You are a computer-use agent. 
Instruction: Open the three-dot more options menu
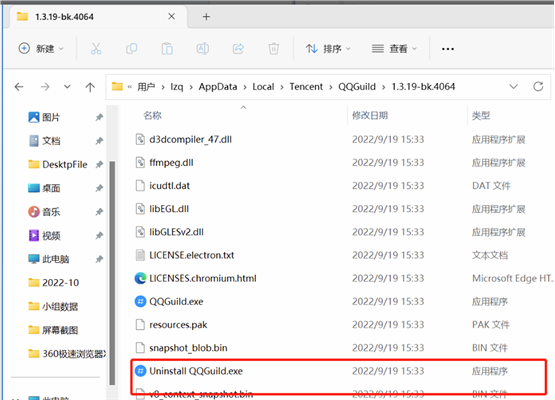[x=448, y=49]
